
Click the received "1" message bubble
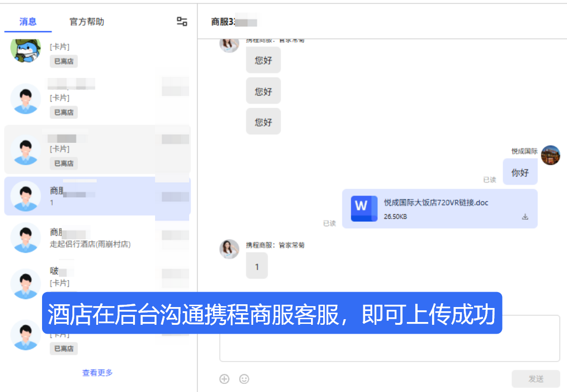pos(256,267)
